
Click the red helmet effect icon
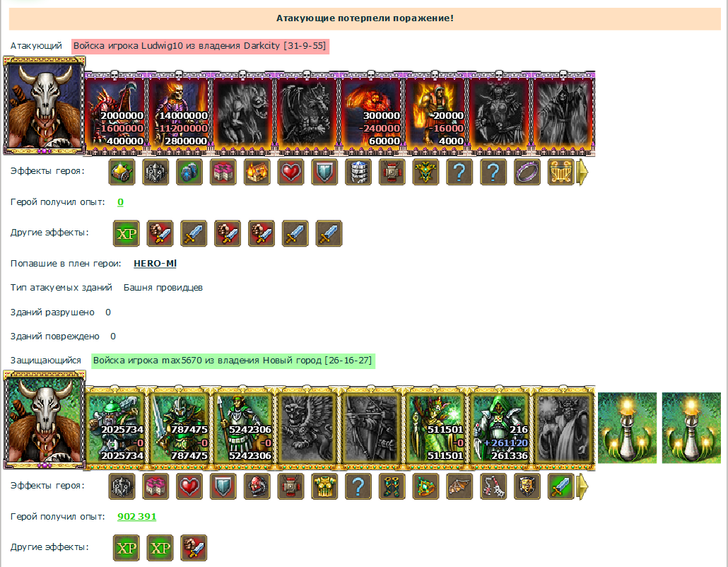point(257,486)
